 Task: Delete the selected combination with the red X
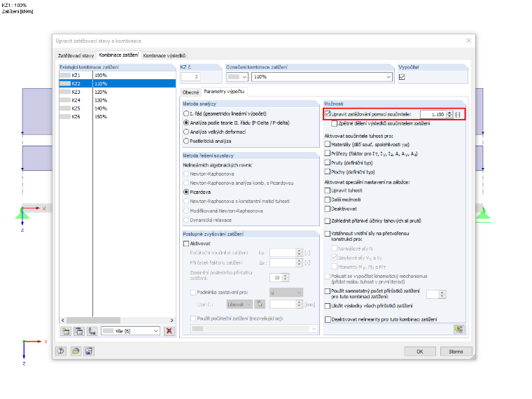(x=169, y=331)
